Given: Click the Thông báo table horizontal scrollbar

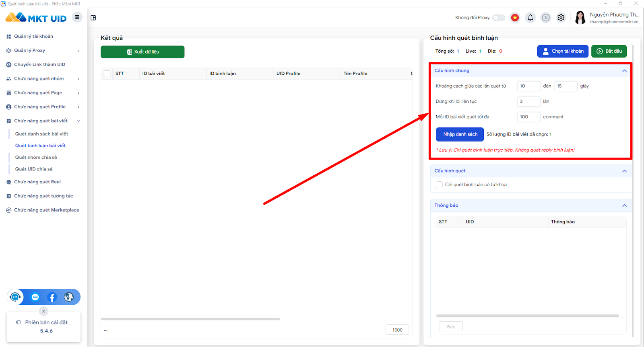Looking at the screenshot, I should tap(528, 316).
